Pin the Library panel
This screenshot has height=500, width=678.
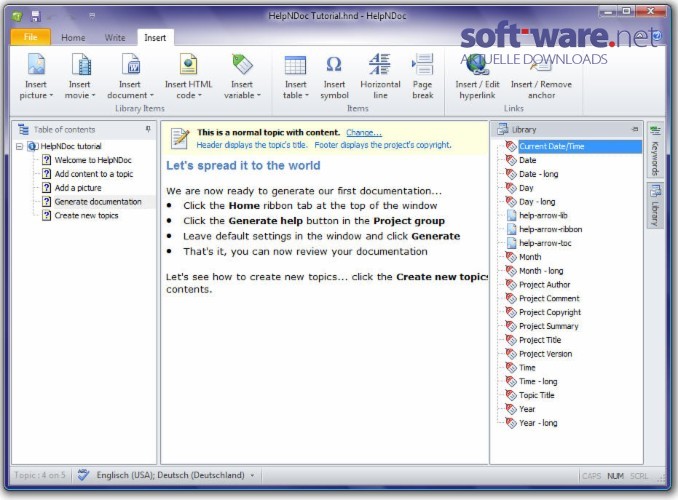(635, 129)
